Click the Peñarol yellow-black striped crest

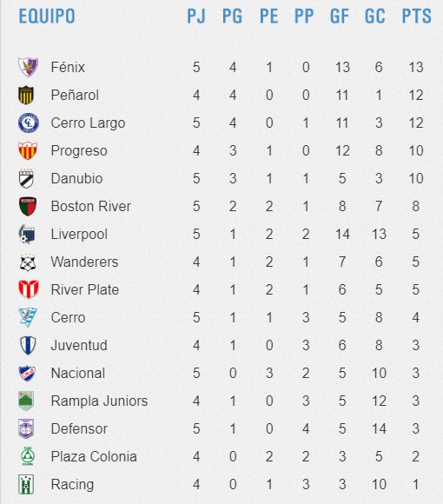26,95
